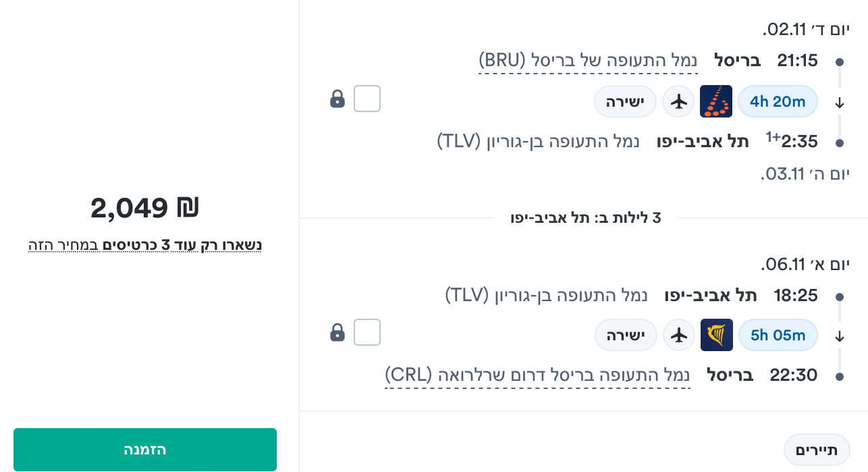Viewport: 868px width, 472px height.
Task: Click the lock icon beside the Brussels–Tel Aviv flight
Action: [x=337, y=99]
